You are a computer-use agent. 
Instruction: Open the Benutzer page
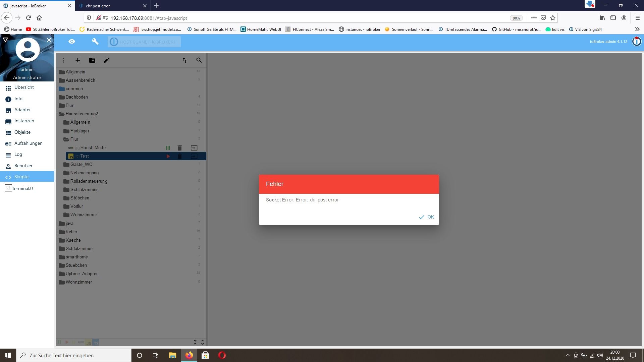click(x=27, y=166)
